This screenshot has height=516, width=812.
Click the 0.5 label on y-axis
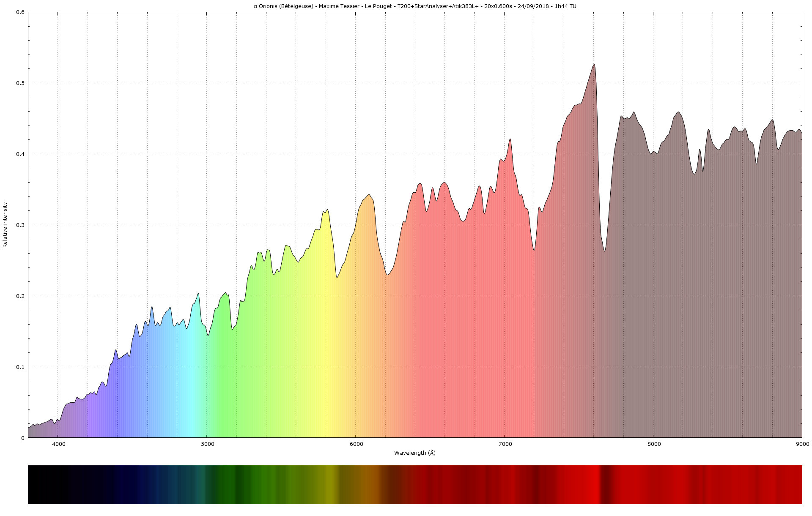click(x=20, y=83)
